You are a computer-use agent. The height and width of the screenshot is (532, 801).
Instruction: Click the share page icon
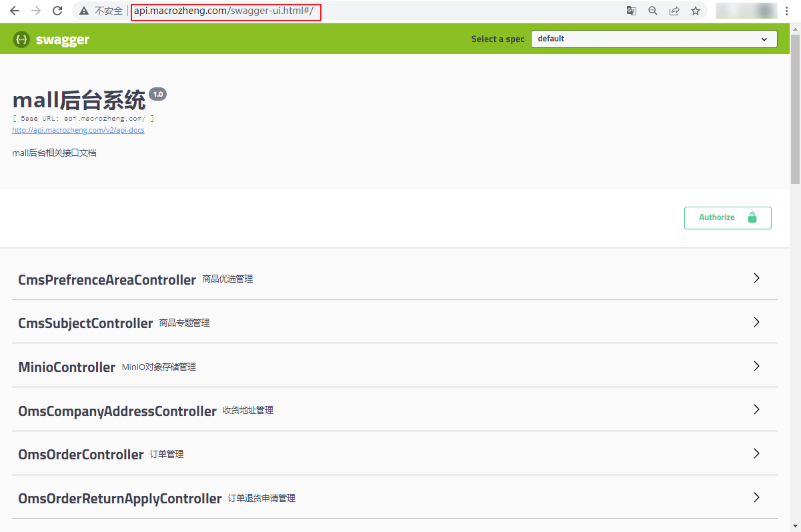click(x=674, y=11)
